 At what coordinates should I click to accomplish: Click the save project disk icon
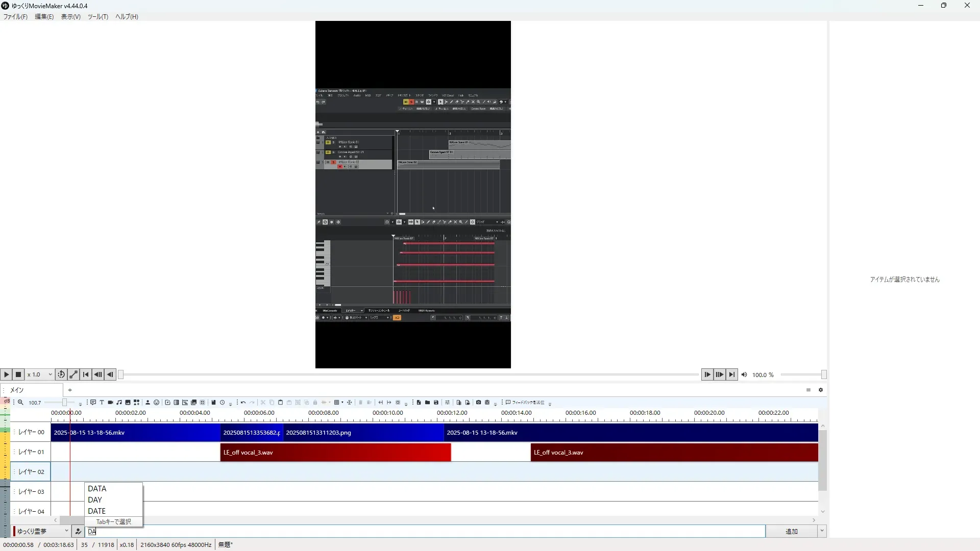click(436, 403)
